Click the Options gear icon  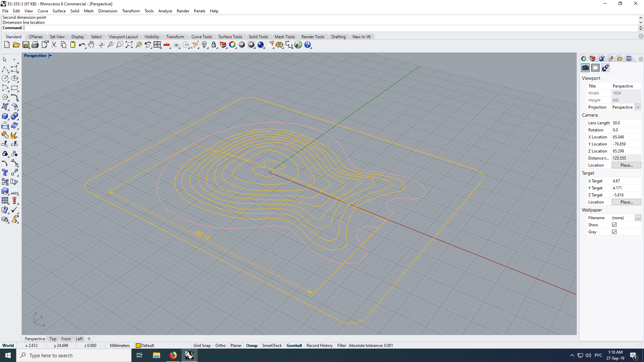tap(279, 45)
